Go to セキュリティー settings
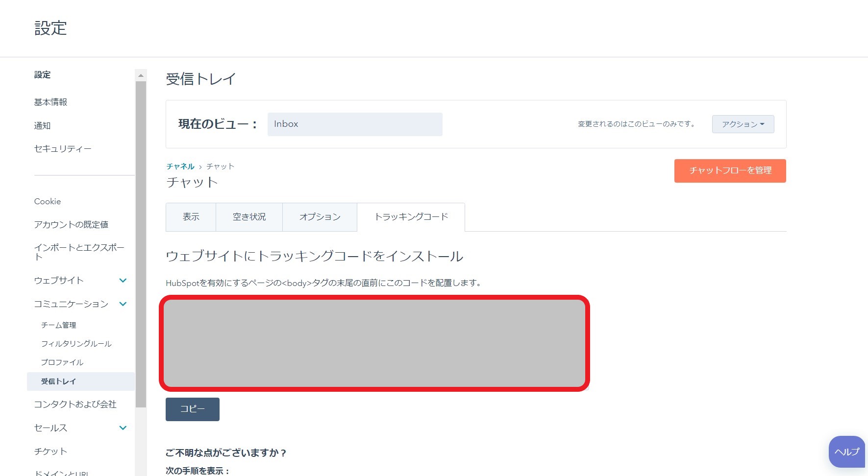 click(x=63, y=148)
